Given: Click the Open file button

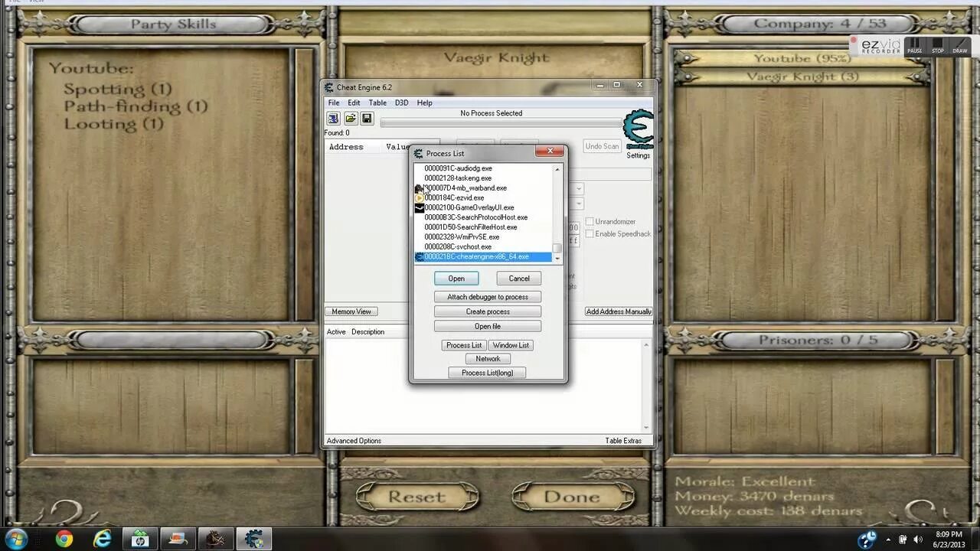Looking at the screenshot, I should (x=488, y=327).
